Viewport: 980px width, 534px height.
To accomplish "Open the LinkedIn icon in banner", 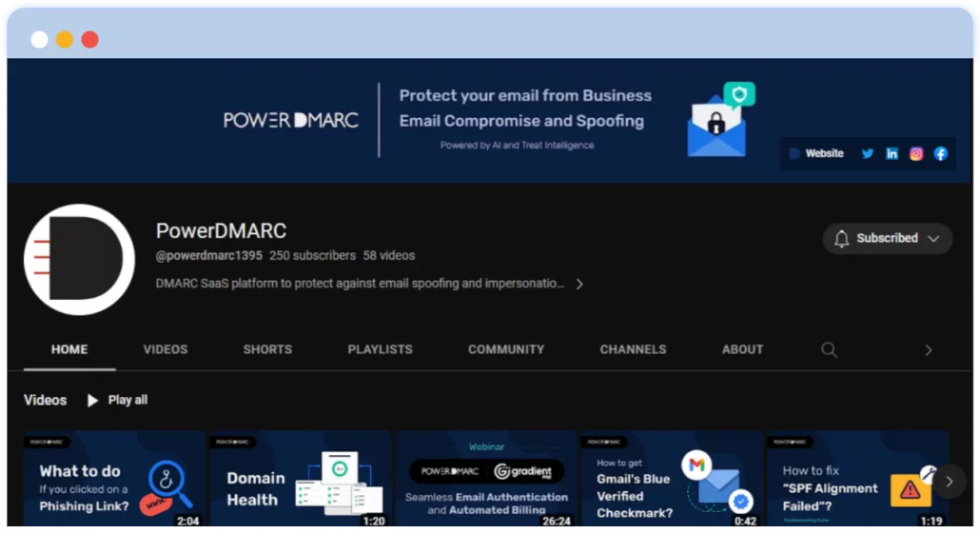I will pyautogui.click(x=892, y=154).
